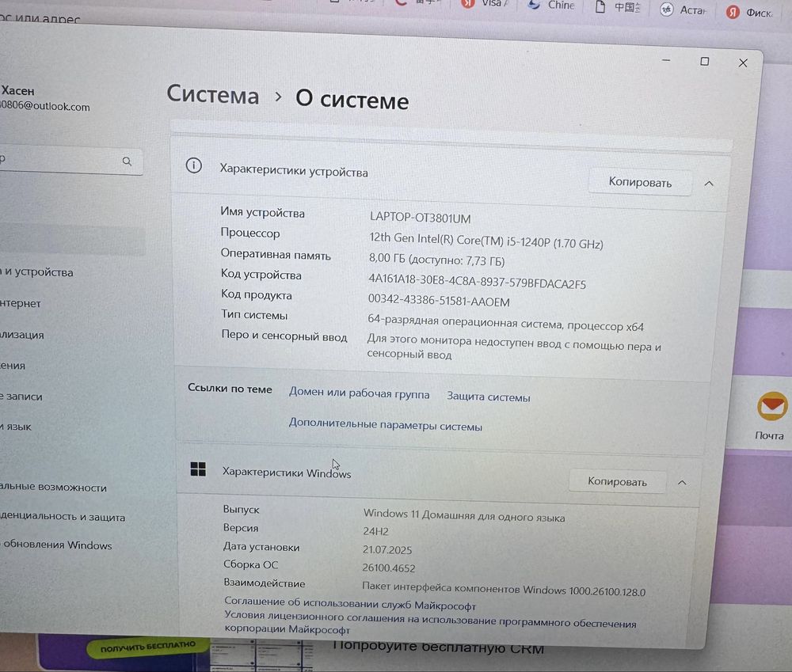Select the highlighted Система sidebar item
792x672 pixels.
coord(72,241)
